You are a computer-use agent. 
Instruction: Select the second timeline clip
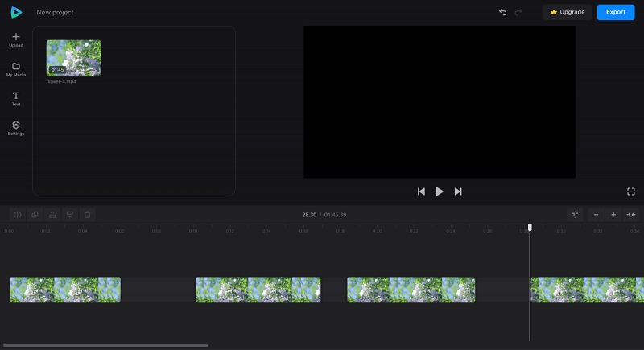click(258, 290)
